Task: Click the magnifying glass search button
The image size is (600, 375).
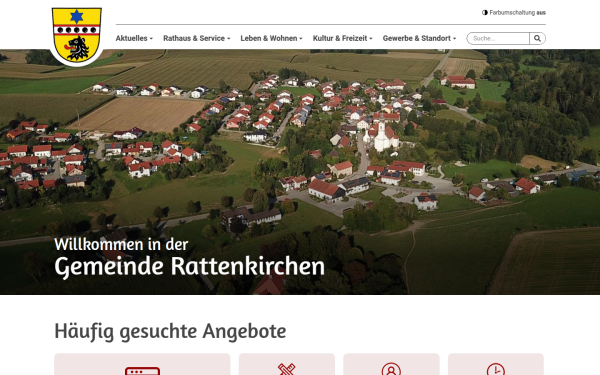Action: point(537,38)
